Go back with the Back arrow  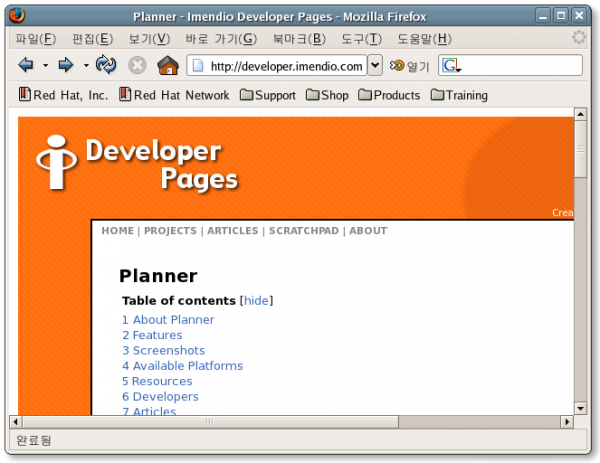tap(26, 65)
